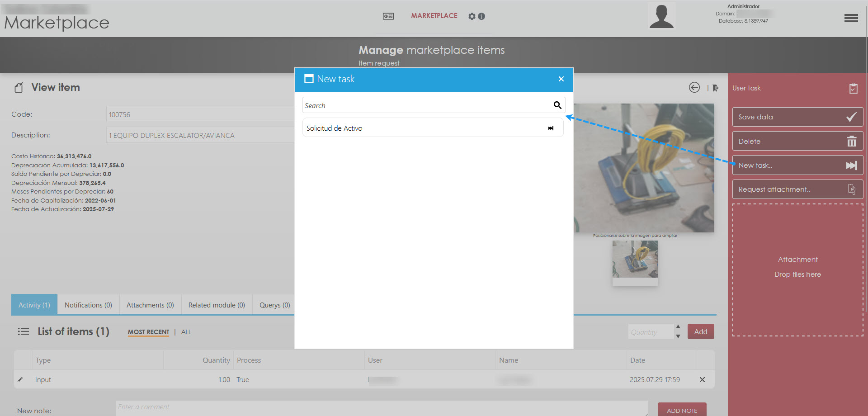Click the back arrow circle icon
This screenshot has width=868, height=416.
pos(694,88)
